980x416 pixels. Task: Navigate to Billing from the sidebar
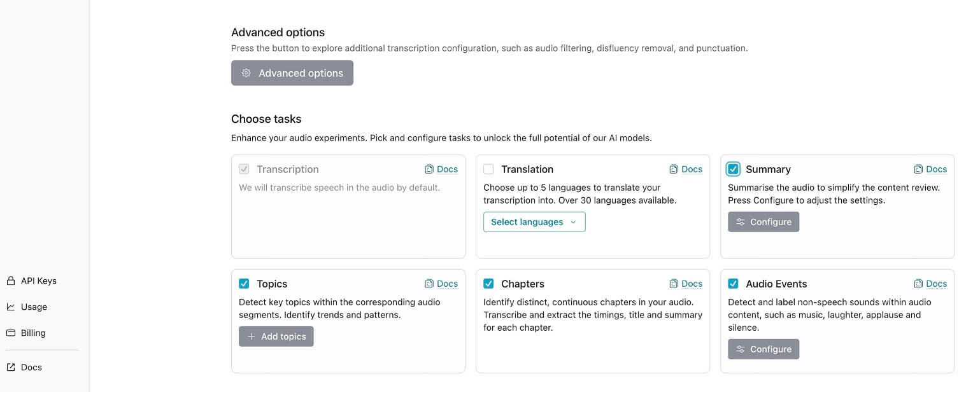pos(32,333)
